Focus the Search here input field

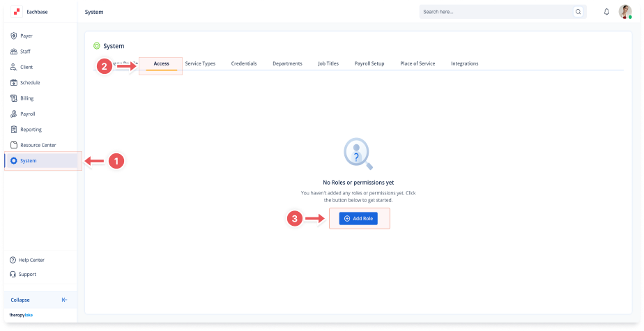(x=503, y=12)
